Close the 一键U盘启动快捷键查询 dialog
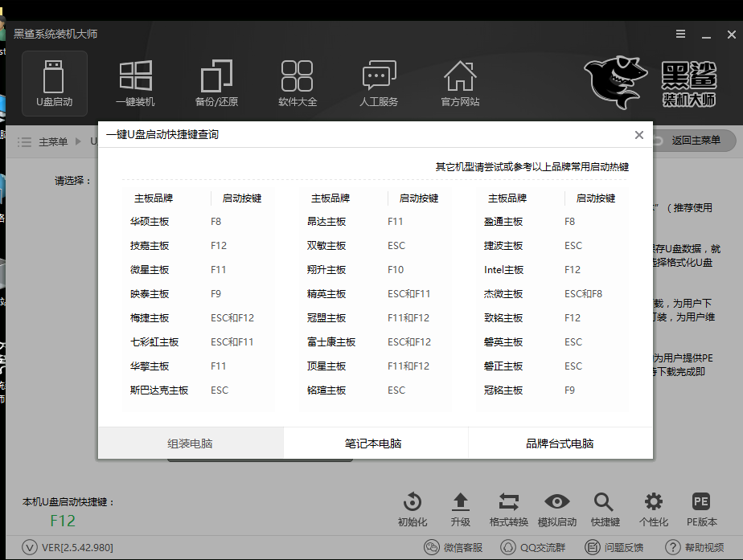Viewport: 743px width, 560px height. (639, 135)
